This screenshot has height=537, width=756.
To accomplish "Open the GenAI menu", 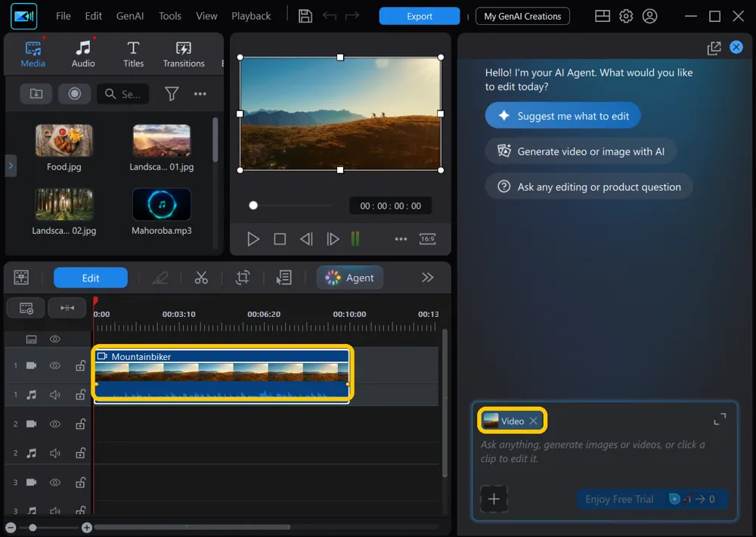I will click(x=130, y=16).
